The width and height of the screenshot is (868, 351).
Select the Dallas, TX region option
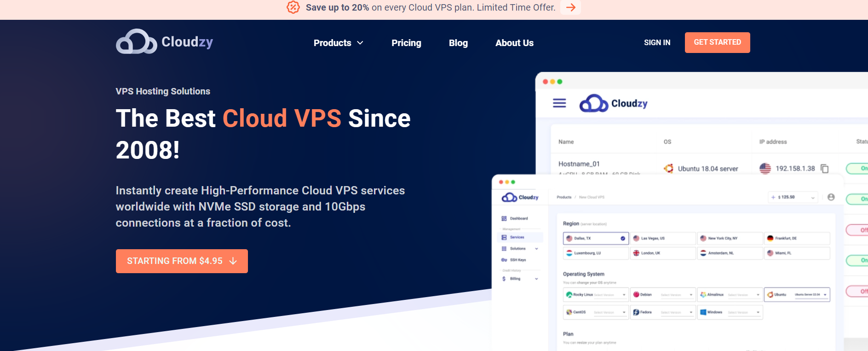coord(595,238)
